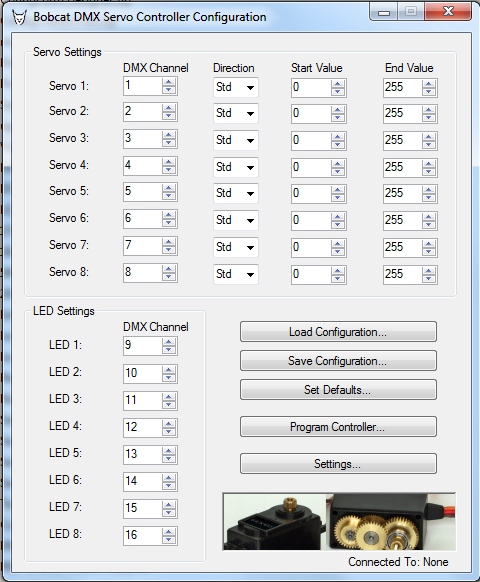The width and height of the screenshot is (480, 582).
Task: Click the 'Start Value' column header
Action: (x=317, y=68)
